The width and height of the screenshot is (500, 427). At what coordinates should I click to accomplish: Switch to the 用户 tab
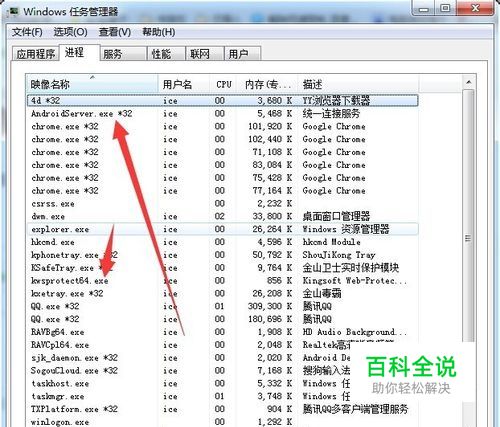click(x=242, y=54)
